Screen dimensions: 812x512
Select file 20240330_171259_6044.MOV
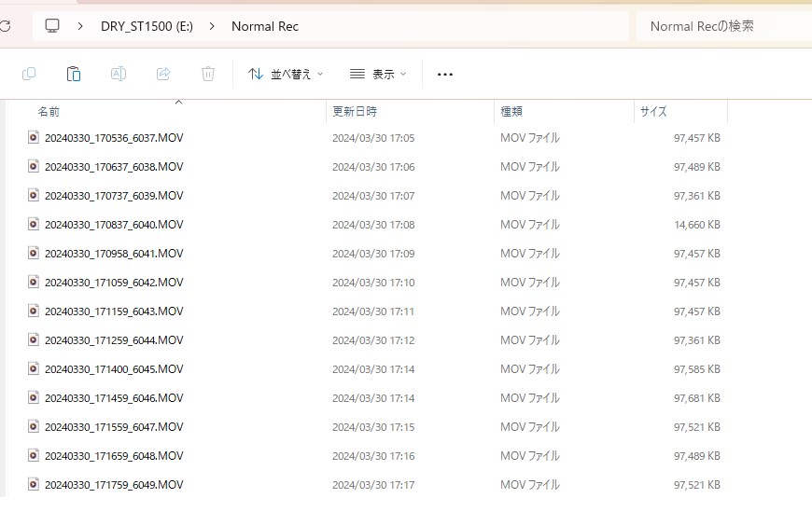[114, 340]
